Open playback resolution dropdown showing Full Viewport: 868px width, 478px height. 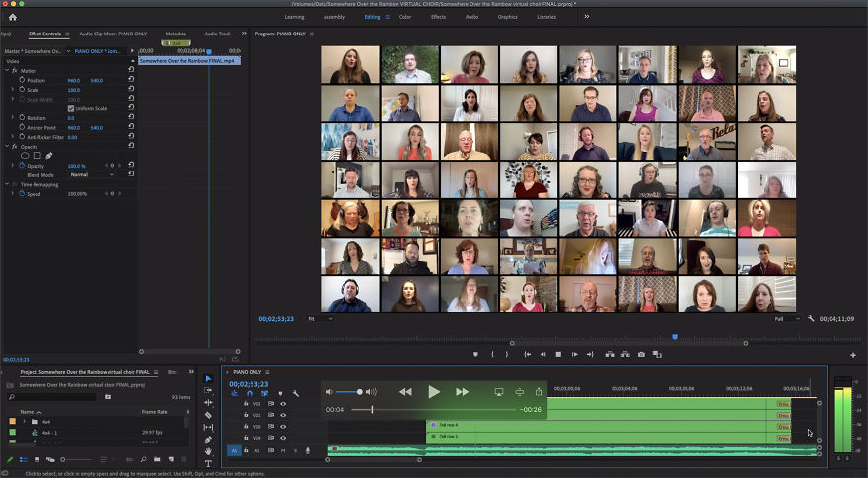[x=787, y=319]
